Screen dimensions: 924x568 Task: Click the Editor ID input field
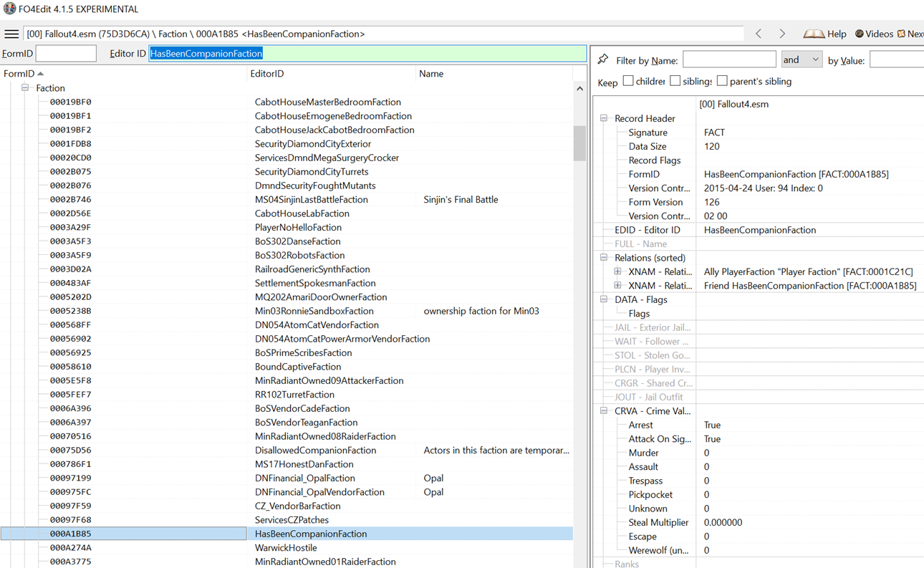click(367, 53)
